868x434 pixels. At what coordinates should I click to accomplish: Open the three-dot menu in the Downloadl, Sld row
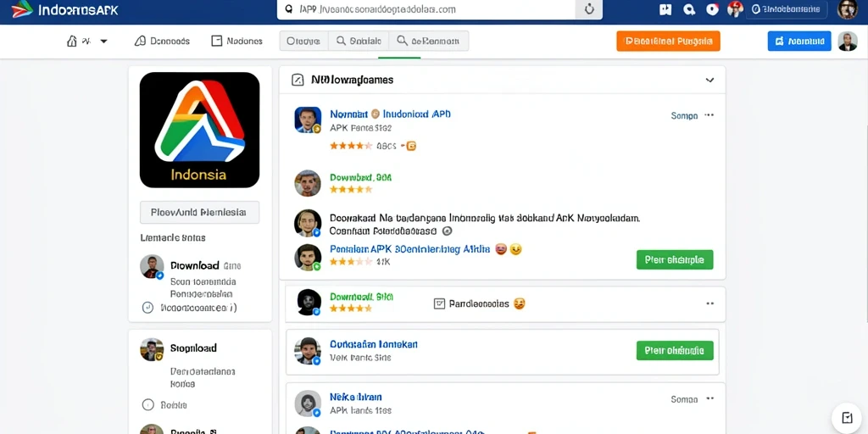coord(709,303)
